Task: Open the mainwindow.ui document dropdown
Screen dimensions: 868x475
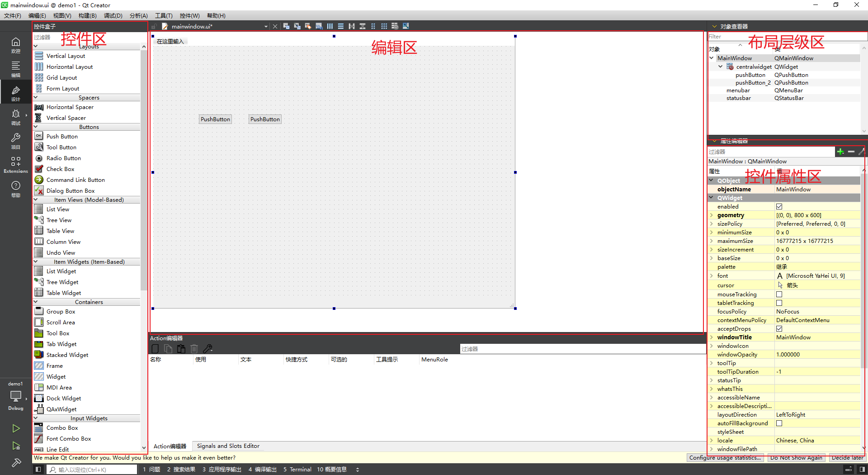Action: coord(266,27)
